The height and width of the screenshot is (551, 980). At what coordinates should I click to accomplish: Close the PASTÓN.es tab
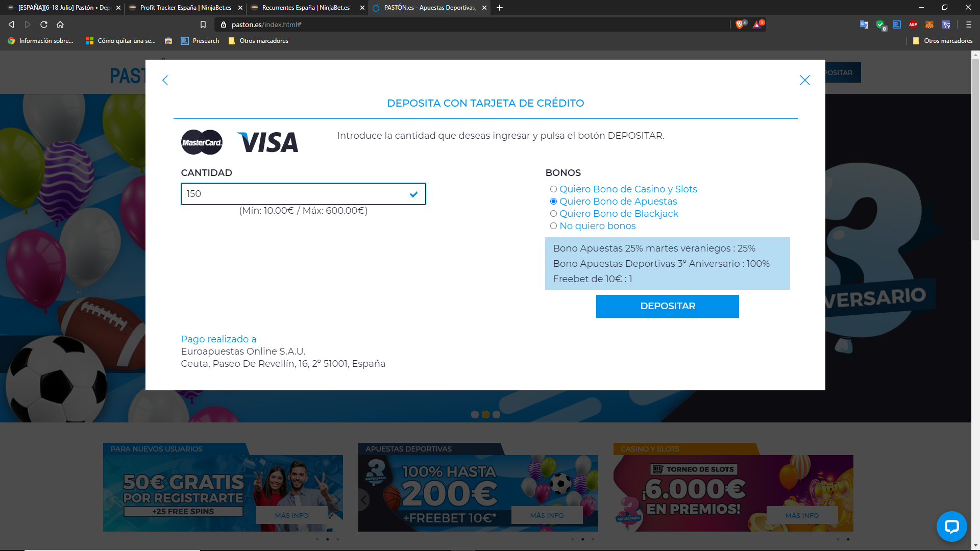pos(484,8)
